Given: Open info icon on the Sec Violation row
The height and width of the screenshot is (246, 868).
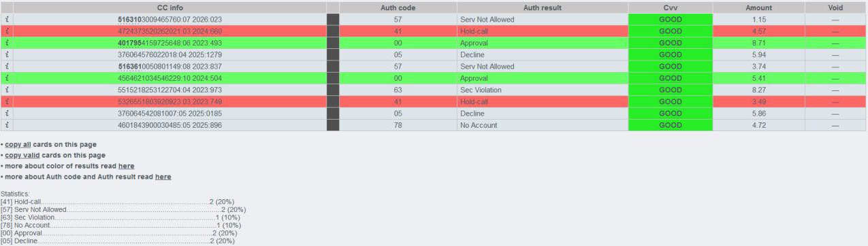Looking at the screenshot, I should pyautogui.click(x=6, y=90).
